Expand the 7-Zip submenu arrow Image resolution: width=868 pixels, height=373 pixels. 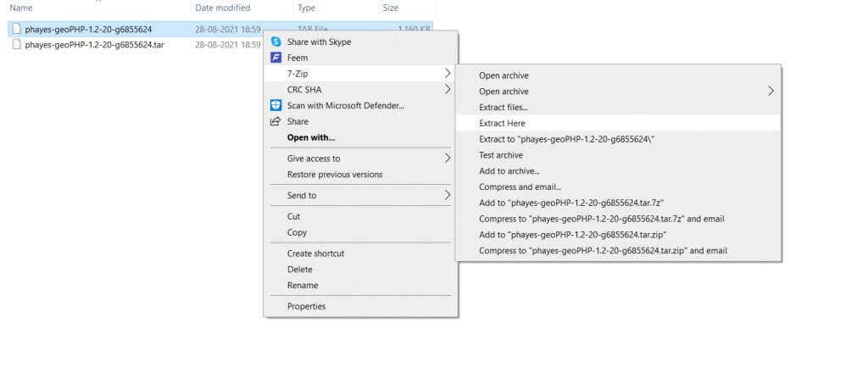(x=448, y=73)
